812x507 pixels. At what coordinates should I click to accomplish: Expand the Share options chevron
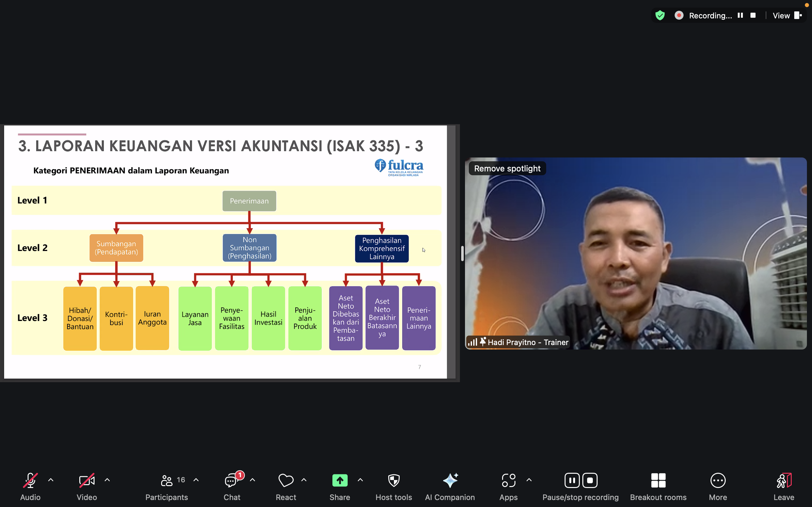360,480
